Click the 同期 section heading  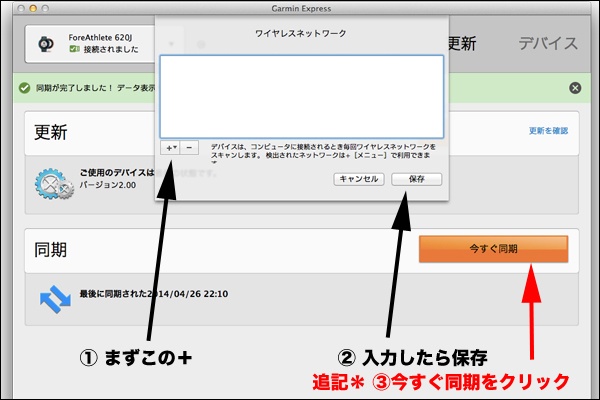click(x=51, y=250)
